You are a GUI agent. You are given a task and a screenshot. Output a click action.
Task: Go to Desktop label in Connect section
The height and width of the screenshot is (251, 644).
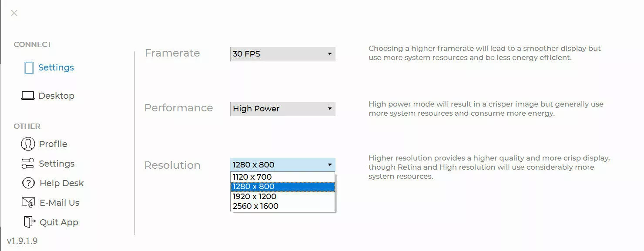click(x=56, y=96)
